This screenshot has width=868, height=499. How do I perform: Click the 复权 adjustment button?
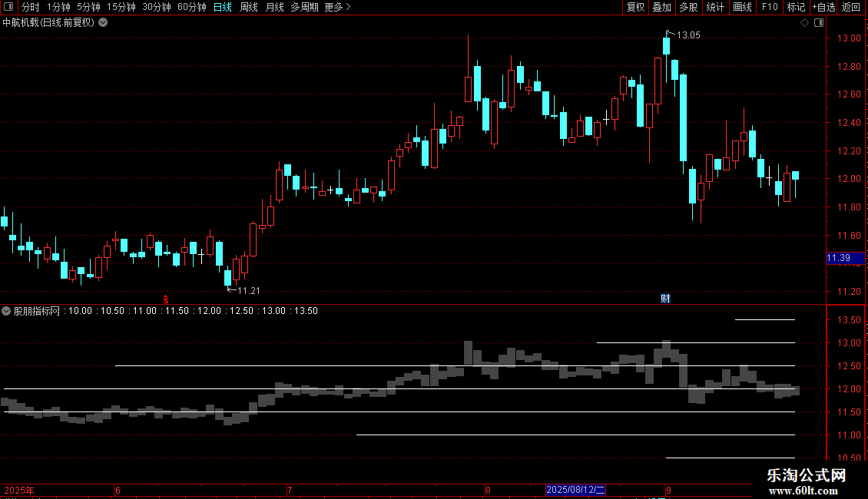coord(635,7)
